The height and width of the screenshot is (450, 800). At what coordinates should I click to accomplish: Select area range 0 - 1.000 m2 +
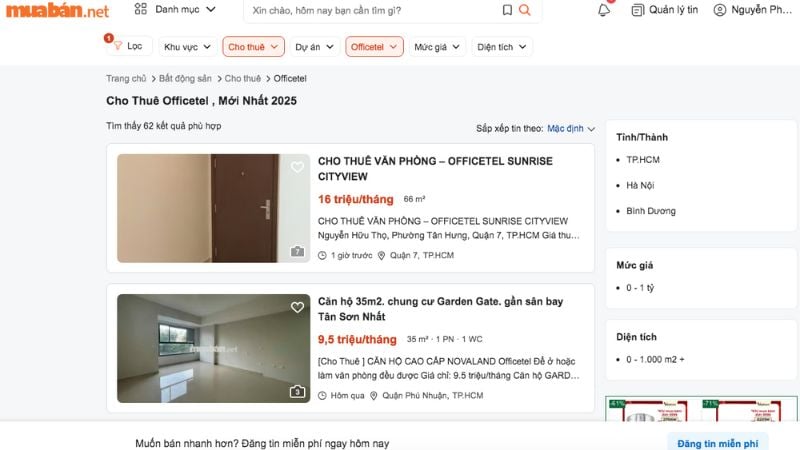(x=655, y=359)
